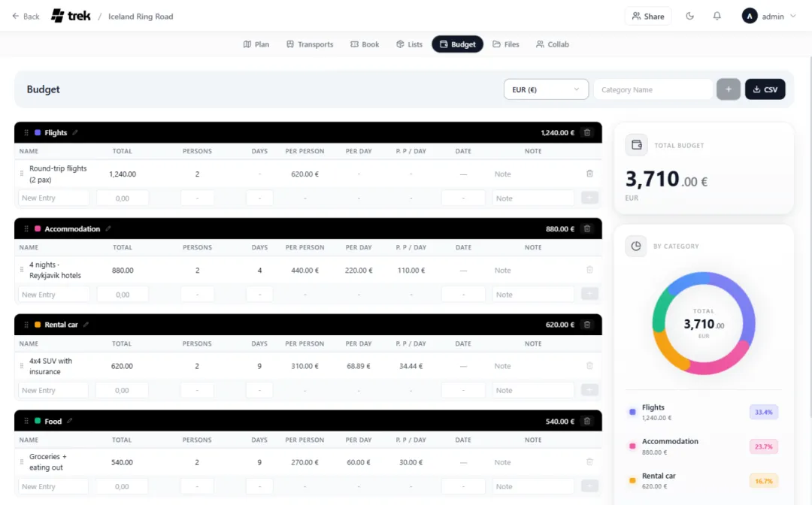Click the 1,240.00 total cell
This screenshot has width=812, height=505.
pos(123,174)
